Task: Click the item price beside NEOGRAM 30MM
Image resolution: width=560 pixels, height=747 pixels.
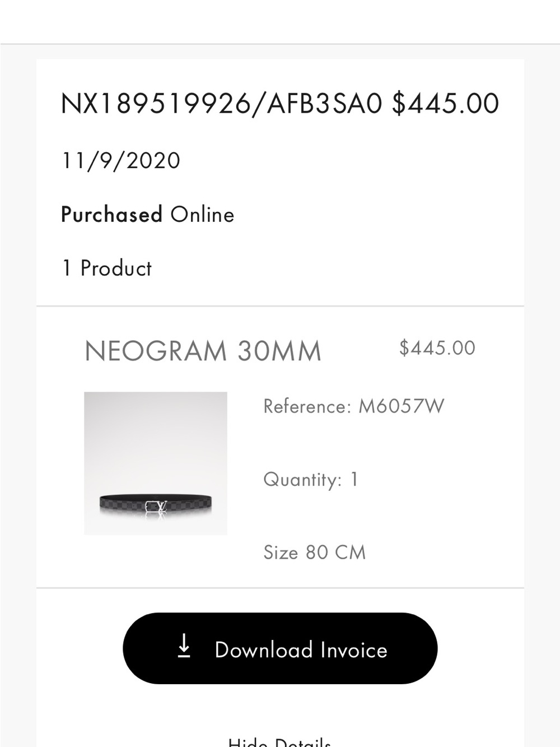Action: click(437, 348)
